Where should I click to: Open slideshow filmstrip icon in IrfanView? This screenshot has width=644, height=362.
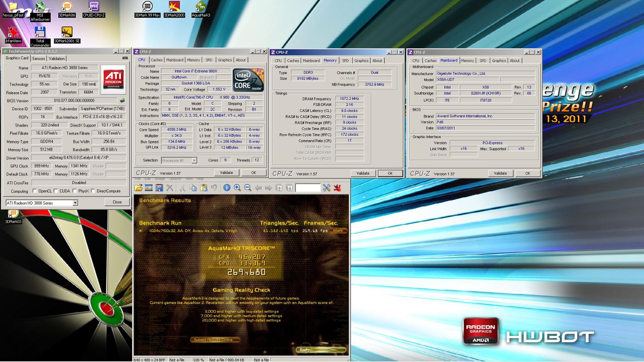coord(149,188)
